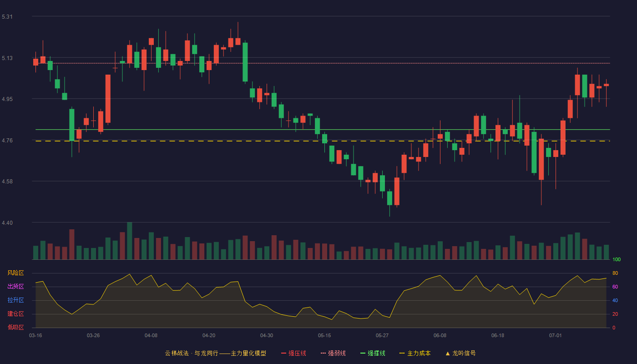
Task: Toggle the 龙吟信号 legend item
Action: tap(460, 353)
